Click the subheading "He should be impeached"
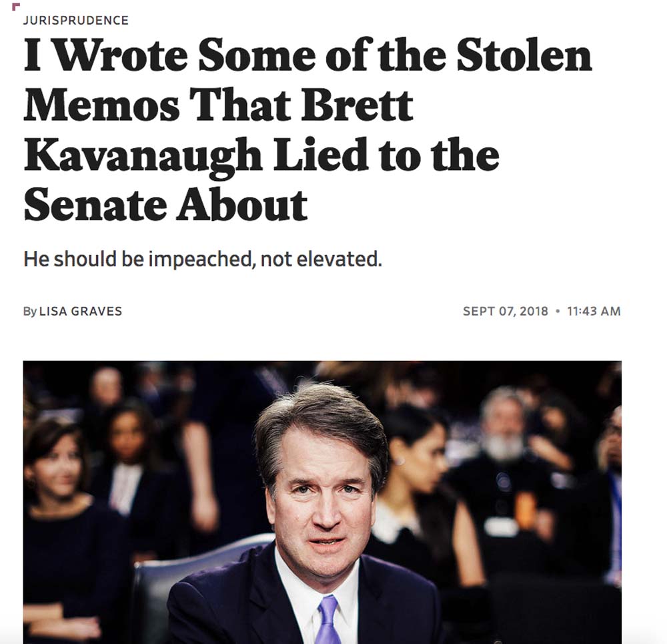 pos(203,259)
